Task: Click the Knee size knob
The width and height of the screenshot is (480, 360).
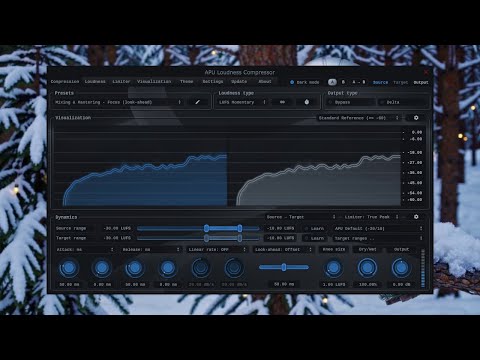Action: [334, 268]
